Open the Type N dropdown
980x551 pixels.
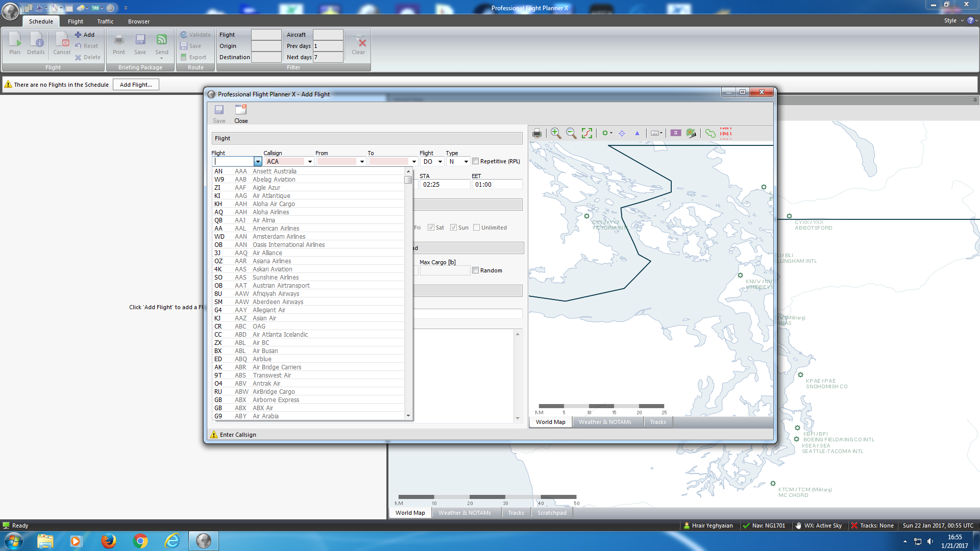(466, 162)
